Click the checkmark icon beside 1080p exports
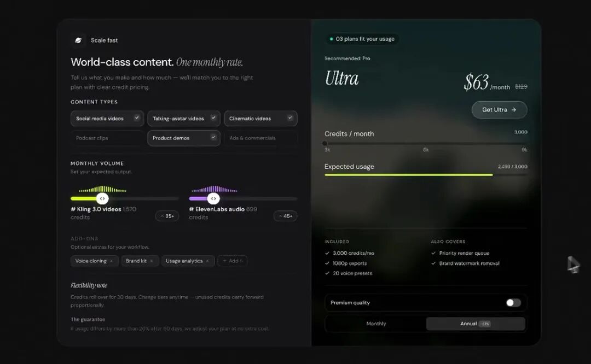 point(327,263)
